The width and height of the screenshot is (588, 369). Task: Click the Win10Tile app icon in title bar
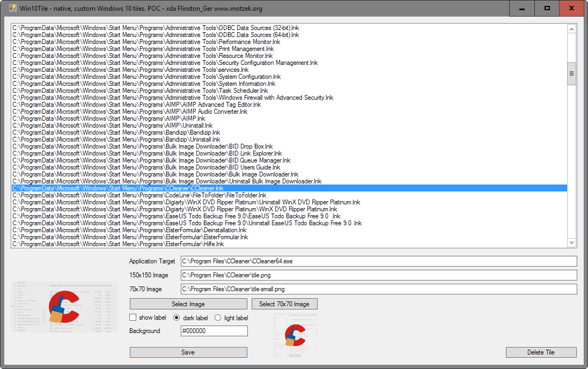[x=13, y=8]
